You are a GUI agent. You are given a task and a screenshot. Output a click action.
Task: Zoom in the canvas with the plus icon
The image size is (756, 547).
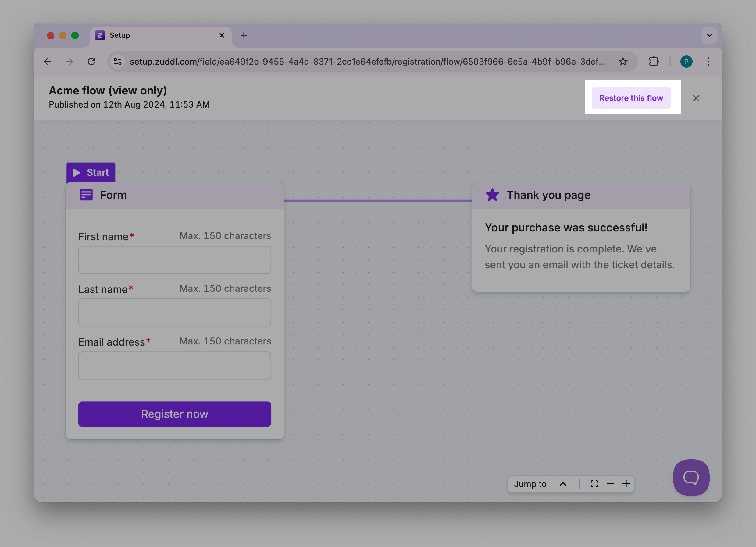tap(626, 484)
